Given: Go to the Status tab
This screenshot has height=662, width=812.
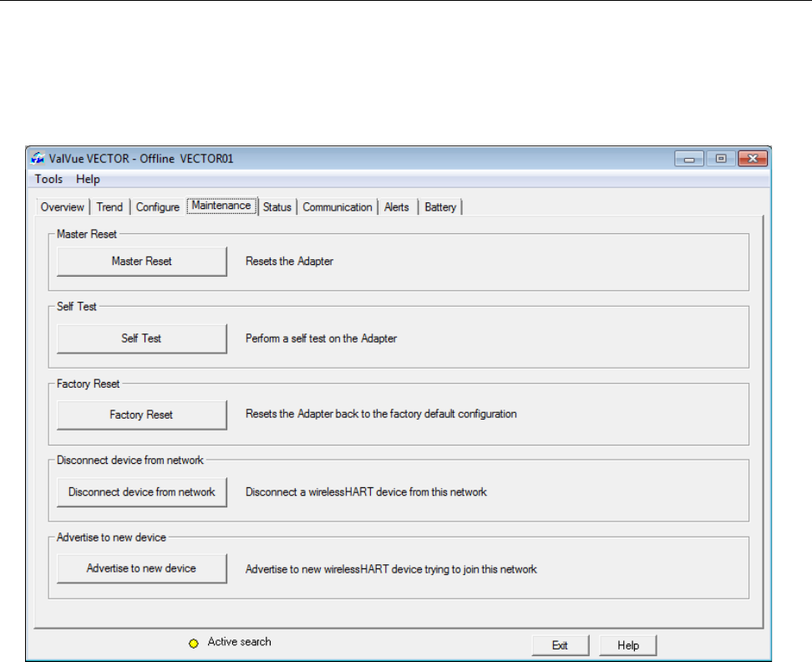Looking at the screenshot, I should tap(277, 207).
